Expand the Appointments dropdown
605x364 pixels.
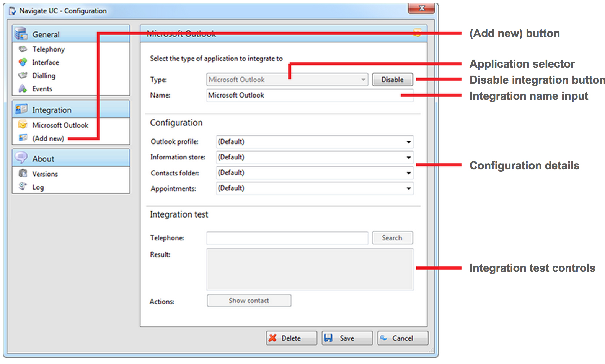click(315, 188)
